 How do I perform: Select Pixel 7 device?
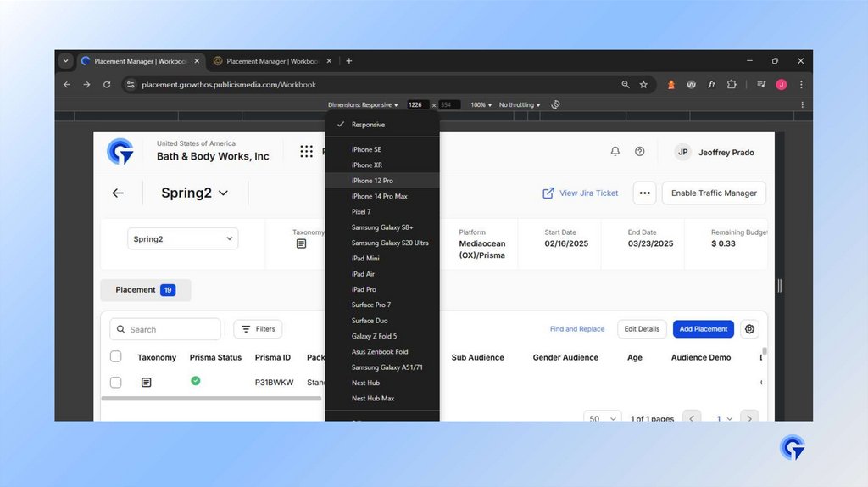382,211
